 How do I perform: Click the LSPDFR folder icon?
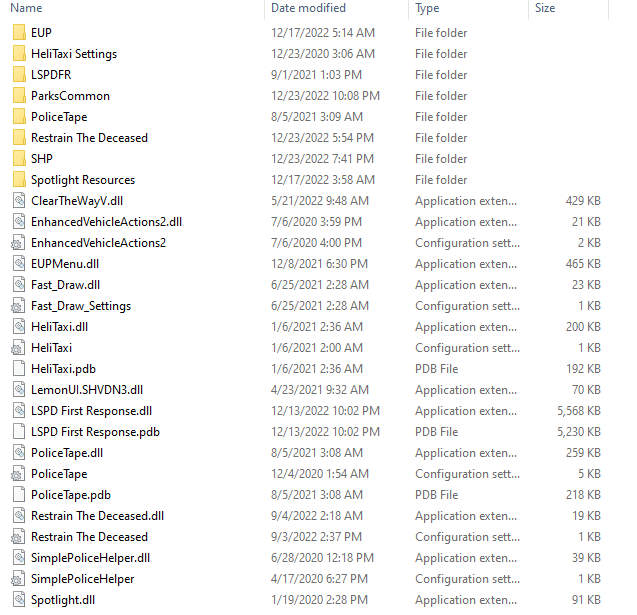tap(19, 75)
